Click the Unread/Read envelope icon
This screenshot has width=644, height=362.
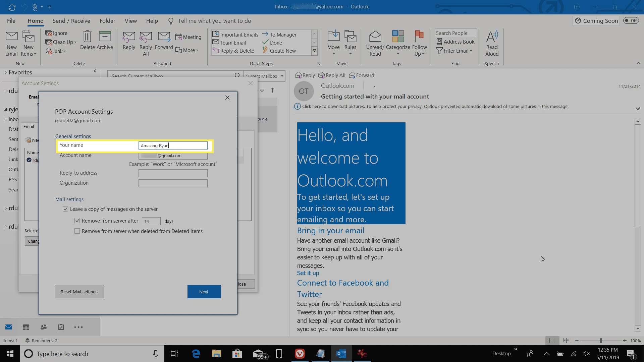click(375, 37)
